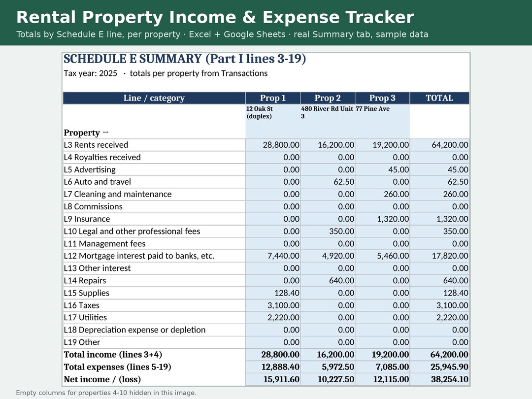Click the 'Prop 2' column header
This screenshot has height=399, width=532.
point(328,98)
